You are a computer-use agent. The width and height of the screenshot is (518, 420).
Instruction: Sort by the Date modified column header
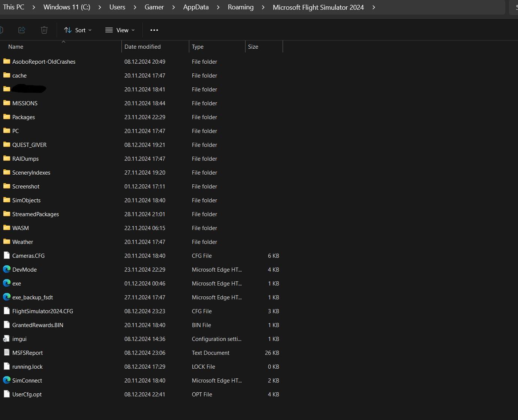pos(142,46)
